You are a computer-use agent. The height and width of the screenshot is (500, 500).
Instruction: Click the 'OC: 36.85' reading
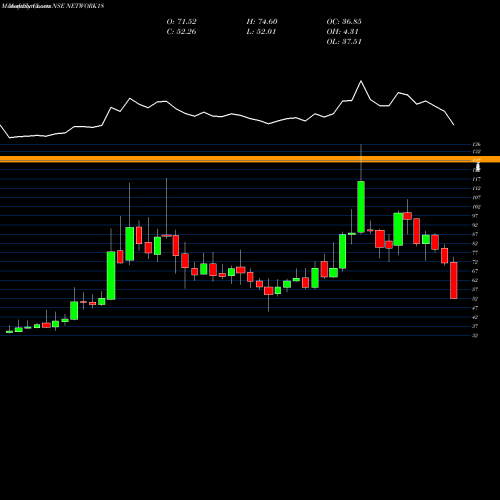click(344, 22)
